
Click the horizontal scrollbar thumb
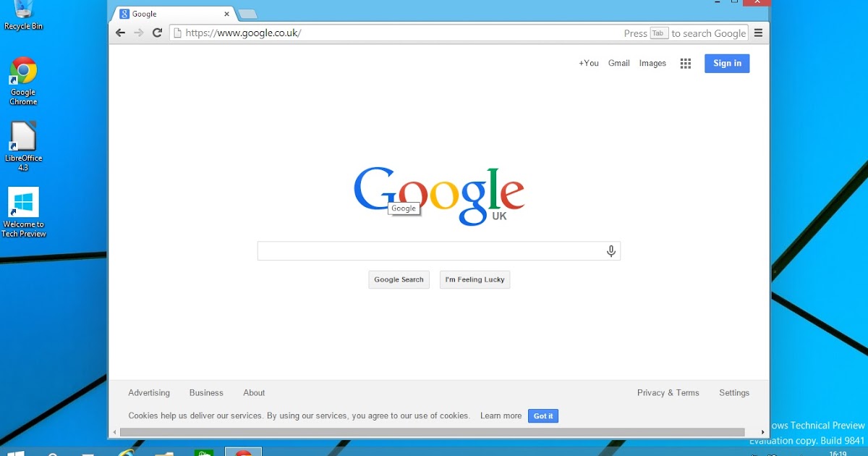point(433,432)
